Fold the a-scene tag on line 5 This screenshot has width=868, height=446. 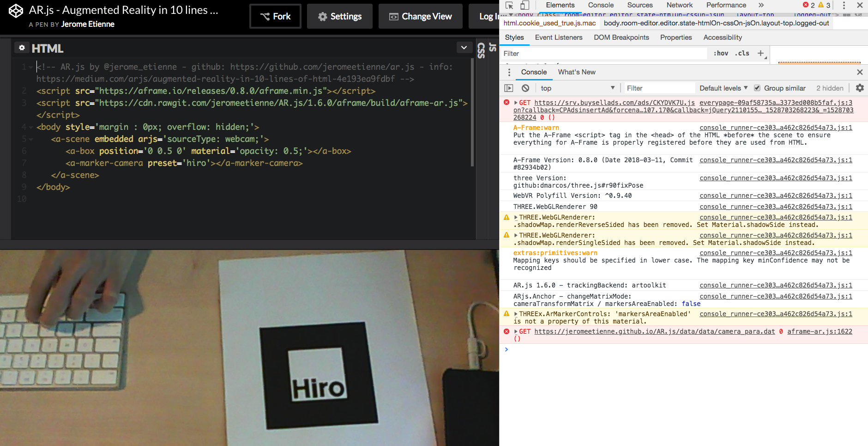point(31,139)
